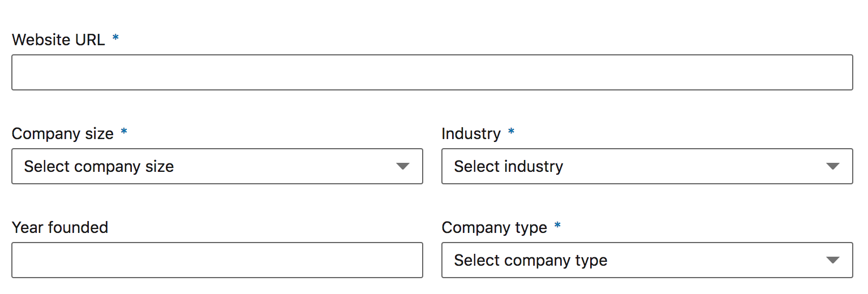Open the Industry dropdown
The image size is (868, 294).
click(647, 166)
